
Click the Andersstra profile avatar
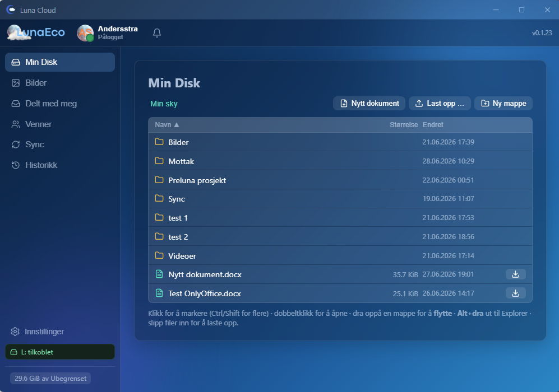coord(85,33)
